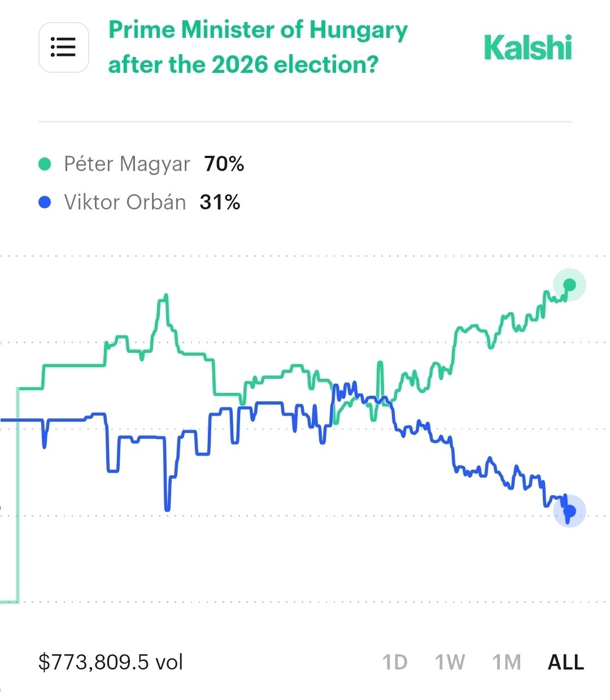Click the blue line's deepest early dip
This screenshot has width=610, height=700.
tap(167, 509)
